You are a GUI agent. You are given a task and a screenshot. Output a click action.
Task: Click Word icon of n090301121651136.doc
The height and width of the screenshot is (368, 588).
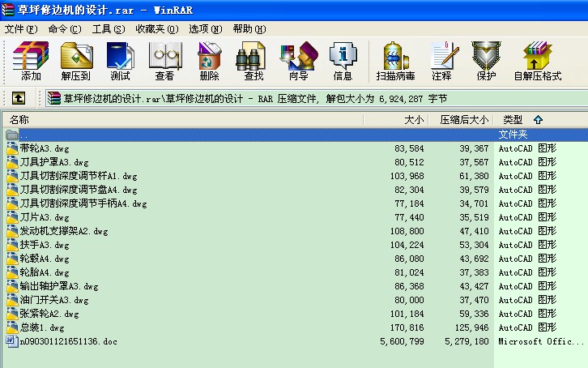coord(12,341)
